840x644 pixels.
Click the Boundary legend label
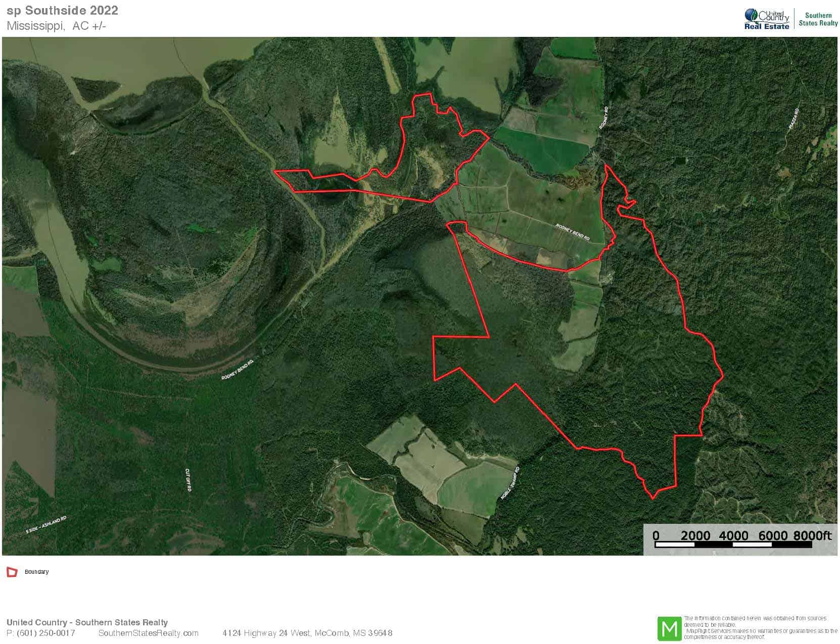click(x=36, y=572)
